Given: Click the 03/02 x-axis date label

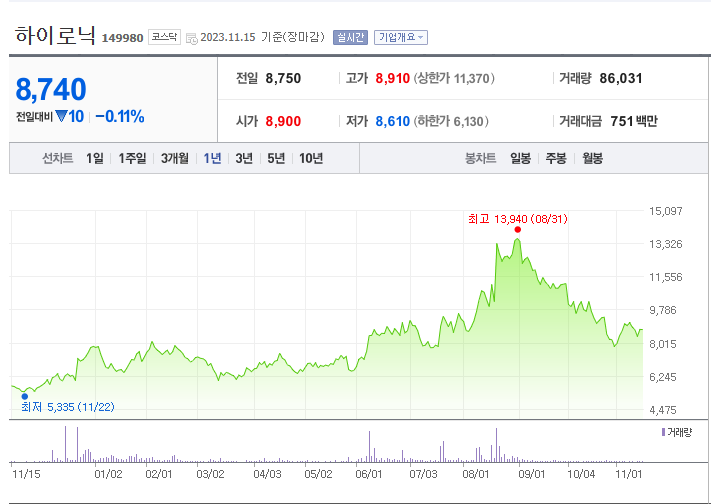Looking at the screenshot, I should coord(210,475).
